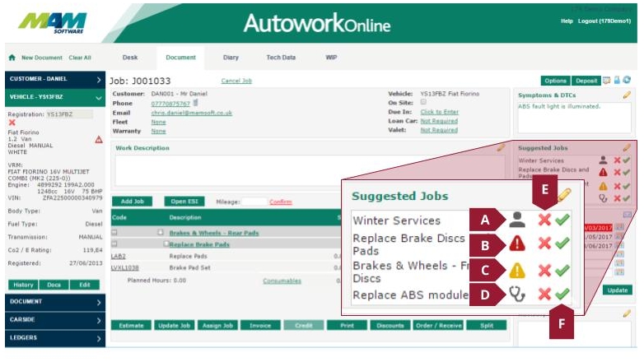644x362 pixels.
Task: Click the stethoscope icon for Replace ABS module
Action: 516,295
